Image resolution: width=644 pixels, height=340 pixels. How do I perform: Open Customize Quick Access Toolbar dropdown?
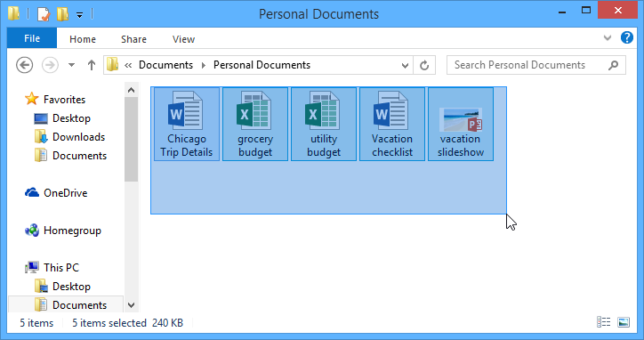click(x=80, y=15)
